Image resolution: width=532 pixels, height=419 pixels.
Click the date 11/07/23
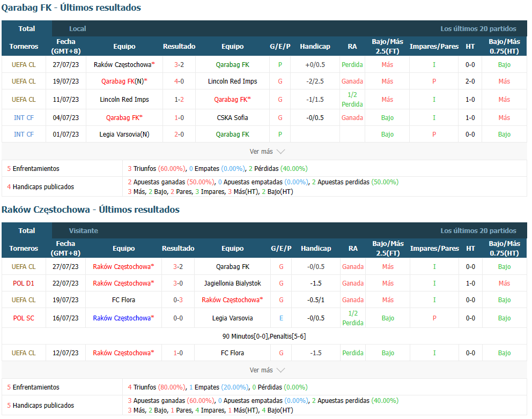point(66,100)
